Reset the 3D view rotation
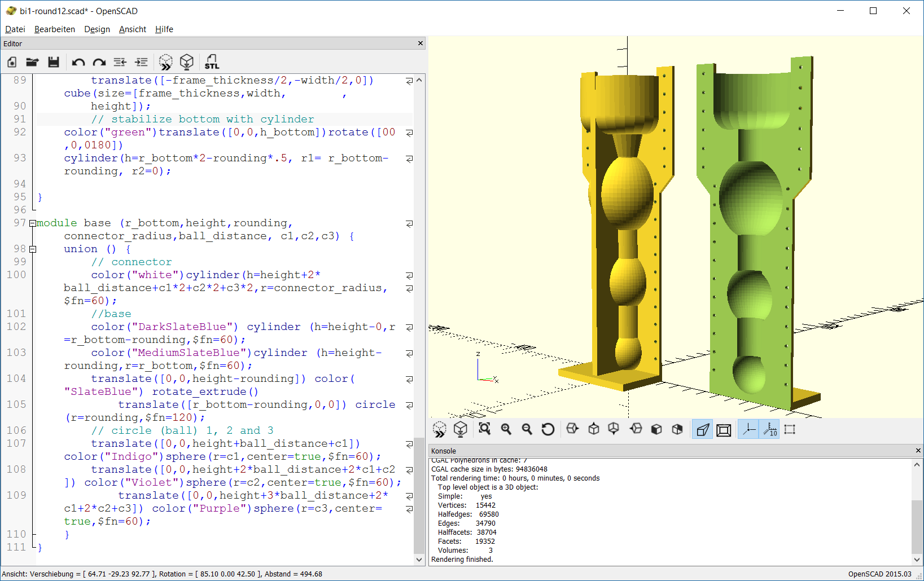 548,429
